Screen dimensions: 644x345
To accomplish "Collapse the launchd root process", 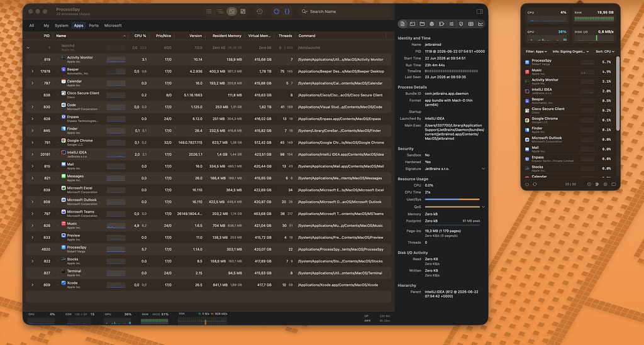I will coord(28,48).
